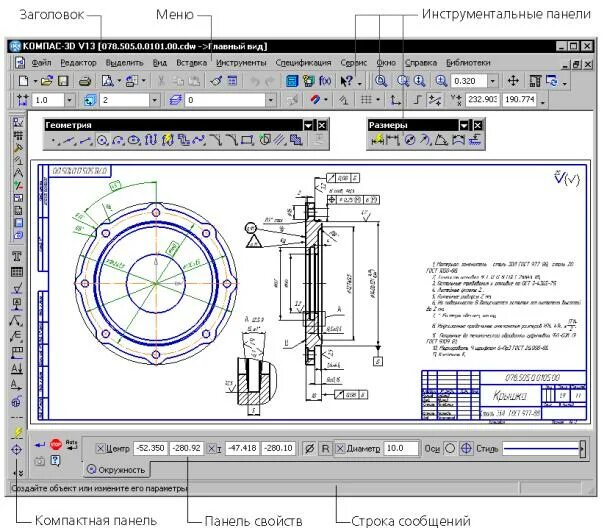Click the Table tool in the compact panel
The width and height of the screenshot is (605, 528).
tap(17, 272)
